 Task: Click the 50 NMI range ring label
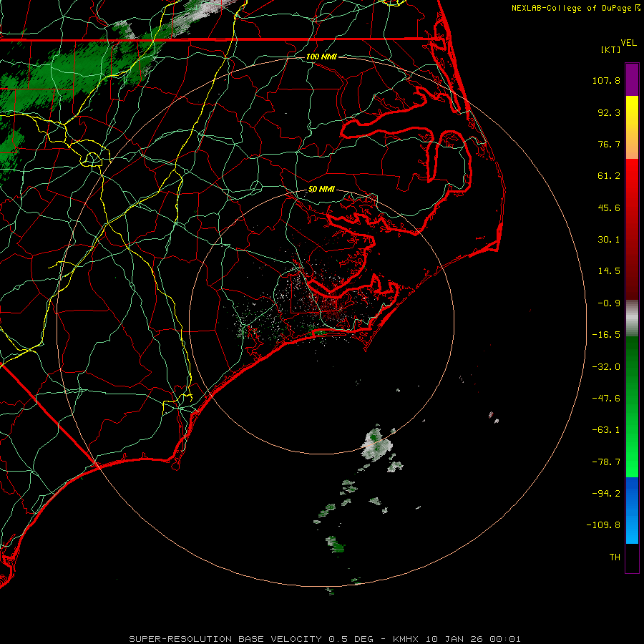(x=321, y=189)
